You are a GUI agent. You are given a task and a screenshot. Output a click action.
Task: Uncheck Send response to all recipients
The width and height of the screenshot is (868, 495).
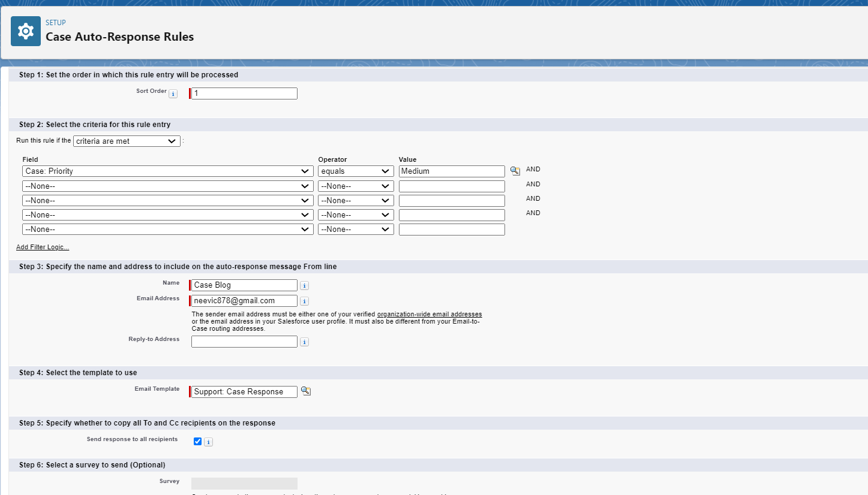point(197,441)
